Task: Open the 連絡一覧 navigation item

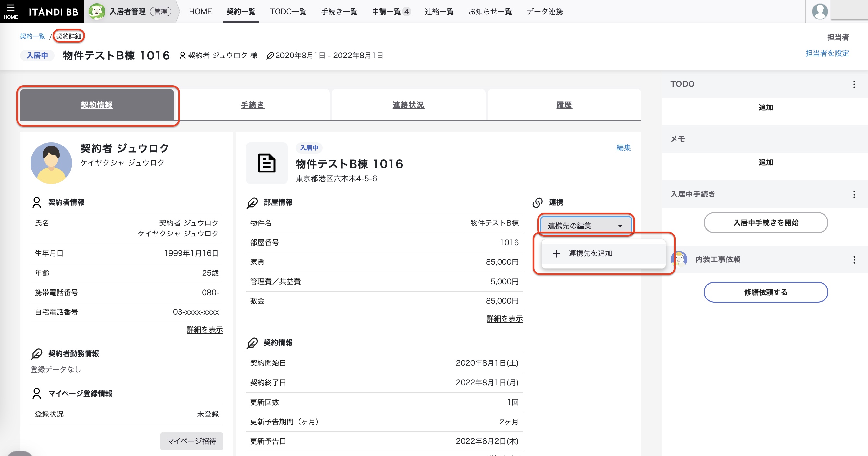Action: pyautogui.click(x=439, y=11)
